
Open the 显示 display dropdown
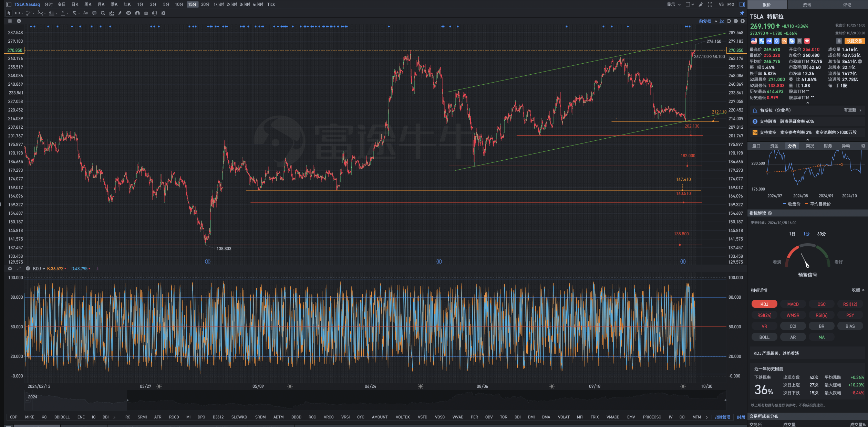coord(674,4)
